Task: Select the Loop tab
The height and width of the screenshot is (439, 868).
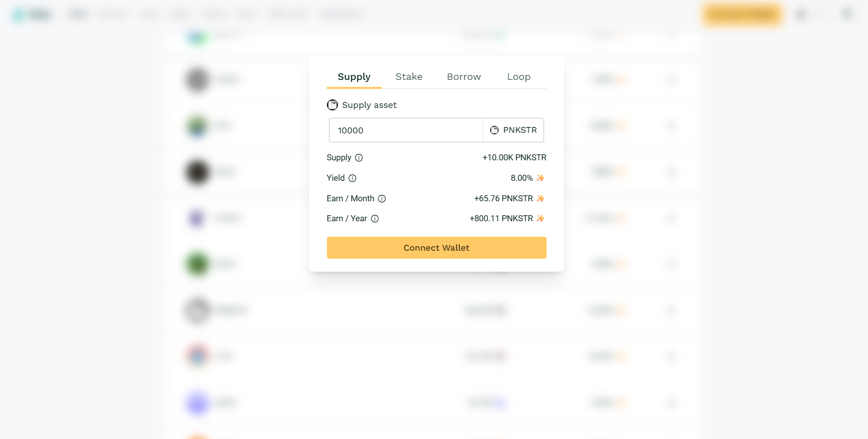Action: point(519,77)
